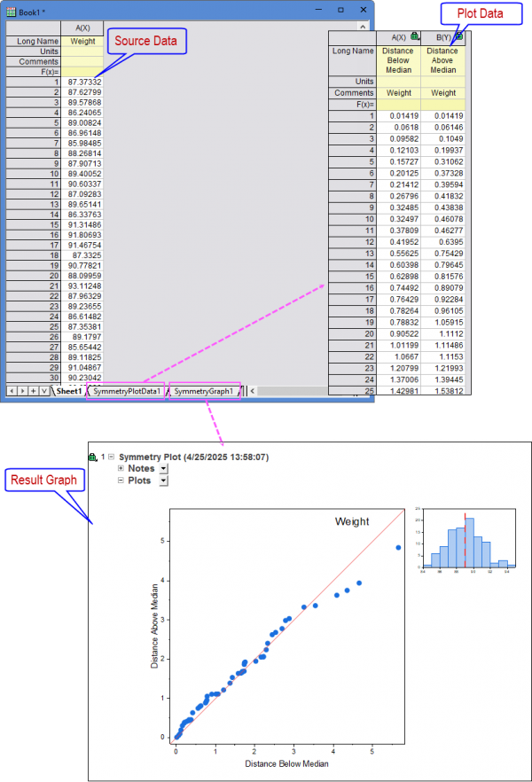This screenshot has width=532, height=782.
Task: Click the Weight long name cell in Book1
Action: 82,42
